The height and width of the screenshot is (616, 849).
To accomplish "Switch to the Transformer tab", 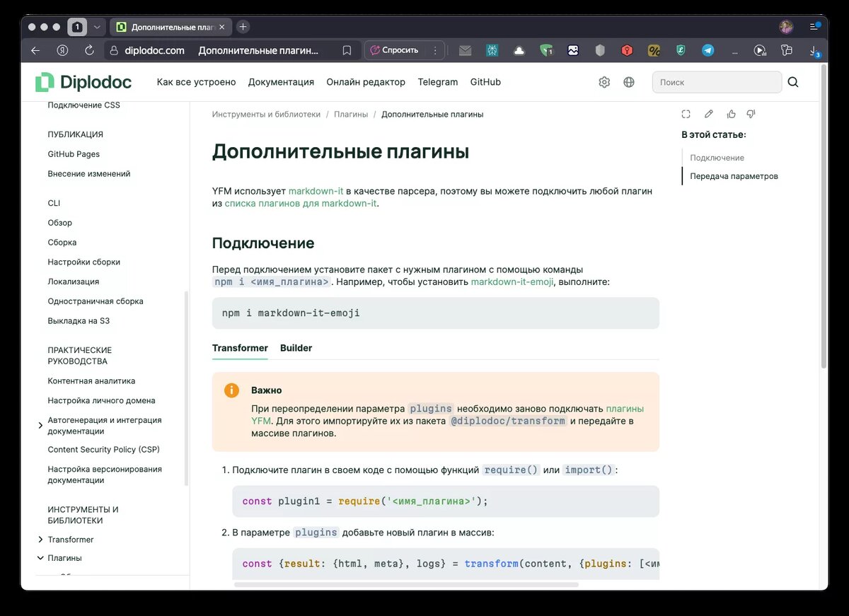I will [x=240, y=348].
